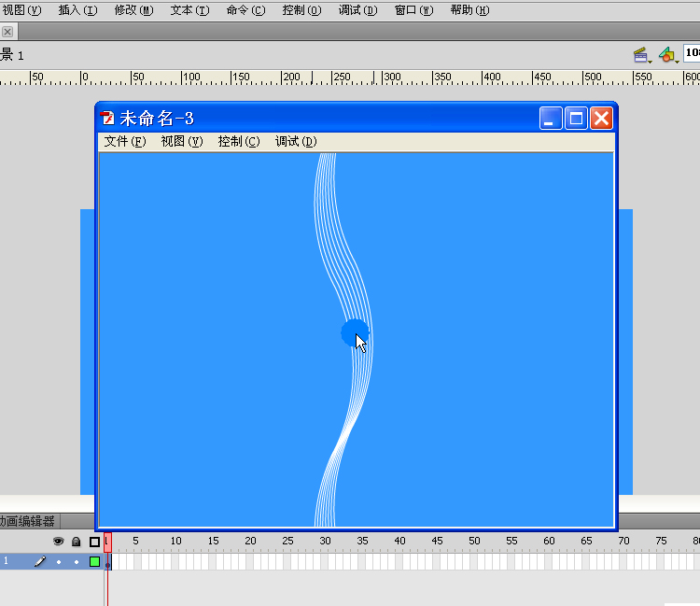Open the 窗口(W) menu

[x=413, y=10]
